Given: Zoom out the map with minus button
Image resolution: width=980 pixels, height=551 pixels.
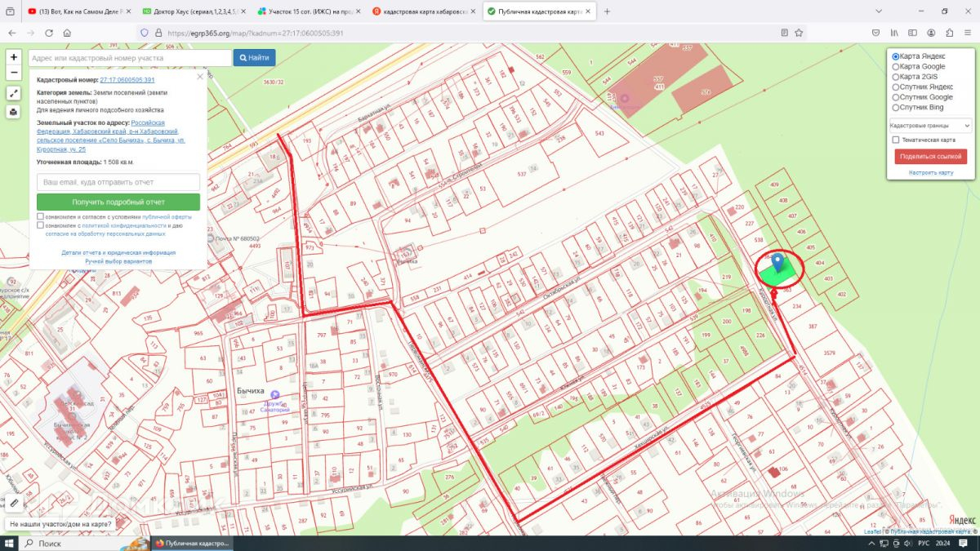Looking at the screenshot, I should (14, 73).
